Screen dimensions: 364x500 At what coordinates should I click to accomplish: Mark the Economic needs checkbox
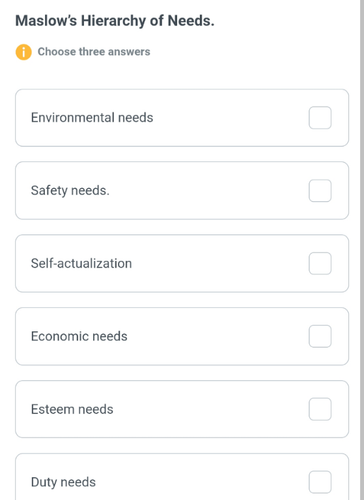pos(320,336)
